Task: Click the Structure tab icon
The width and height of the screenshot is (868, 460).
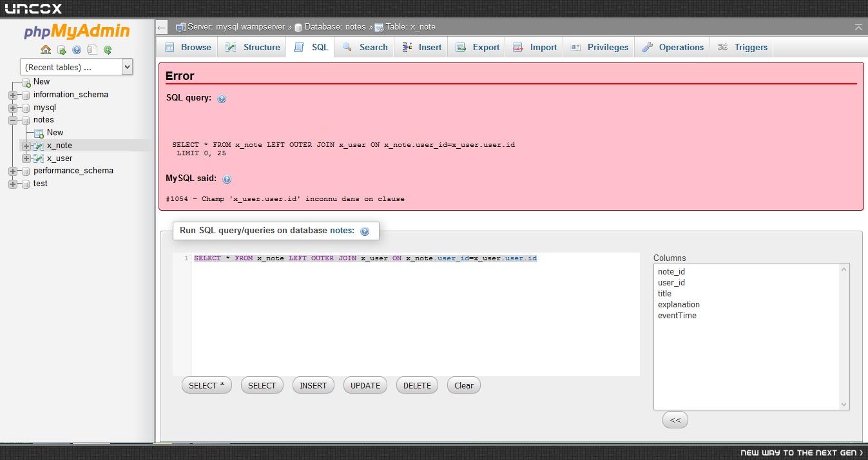Action: tap(231, 47)
